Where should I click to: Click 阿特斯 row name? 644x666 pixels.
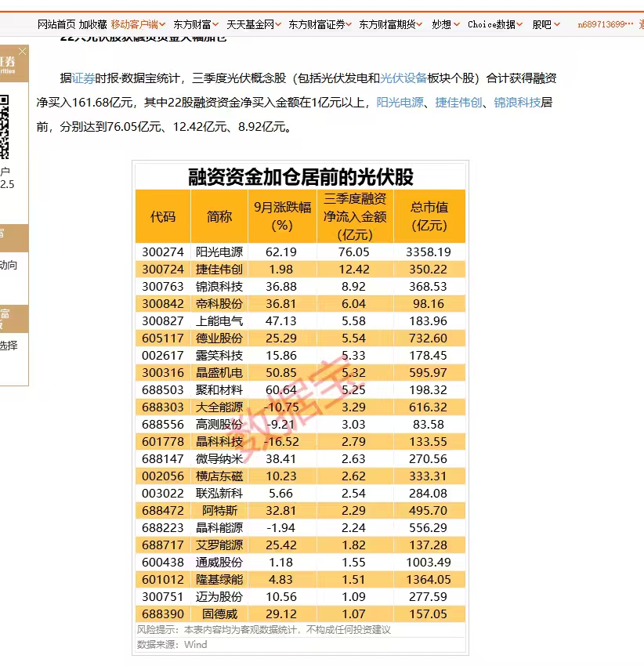(219, 511)
